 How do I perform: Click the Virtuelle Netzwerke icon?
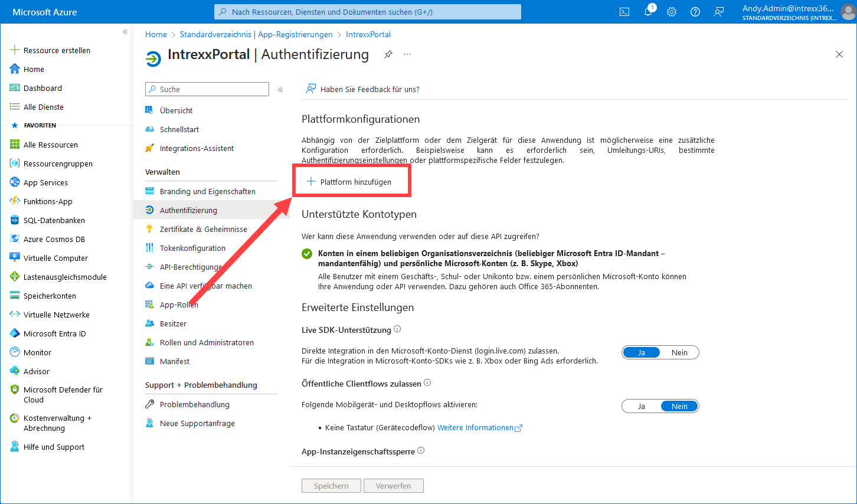[15, 315]
